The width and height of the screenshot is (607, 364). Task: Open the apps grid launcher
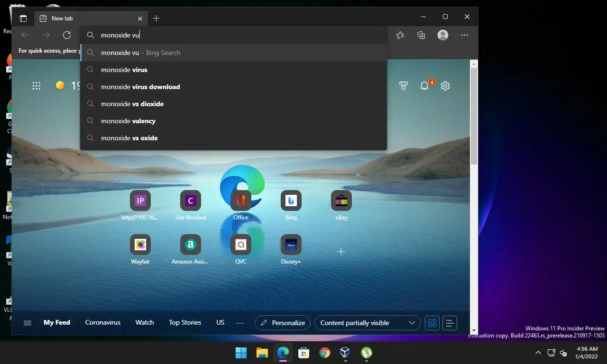click(x=37, y=86)
